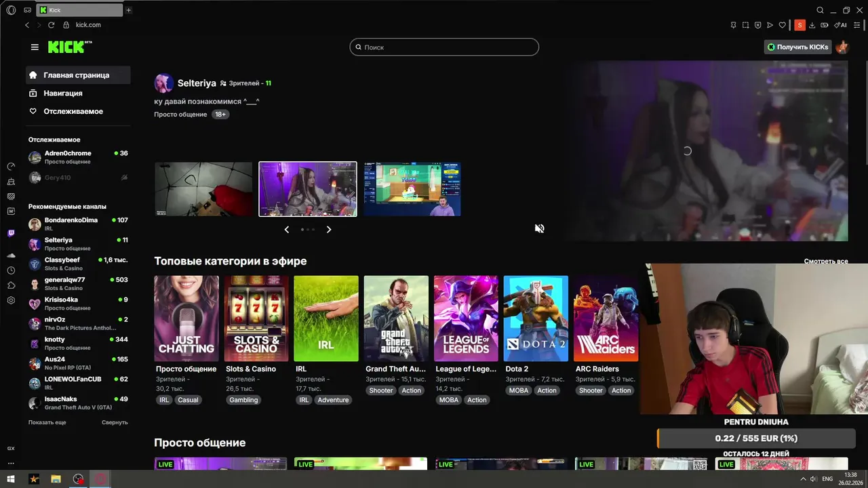Viewport: 868px width, 488px height.
Task: Show next featured stream with right arrow
Action: 329,230
